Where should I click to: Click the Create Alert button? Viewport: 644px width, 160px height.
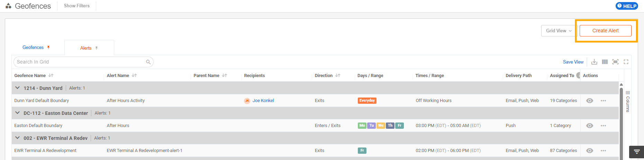click(606, 31)
